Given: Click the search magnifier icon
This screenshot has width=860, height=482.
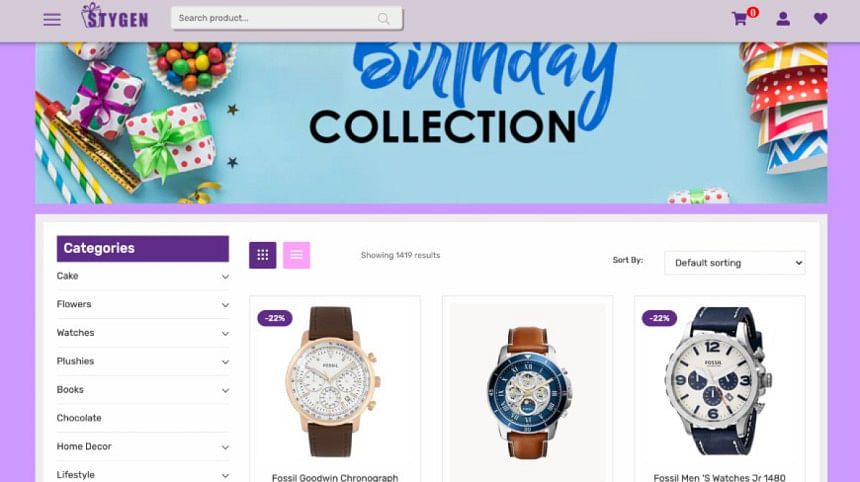Looking at the screenshot, I should (x=383, y=19).
